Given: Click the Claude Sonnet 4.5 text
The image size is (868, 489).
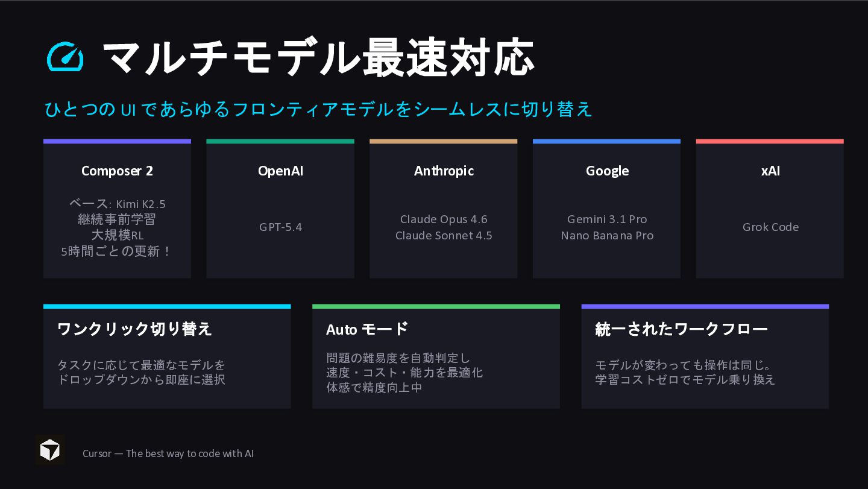Looking at the screenshot, I should 444,235.
